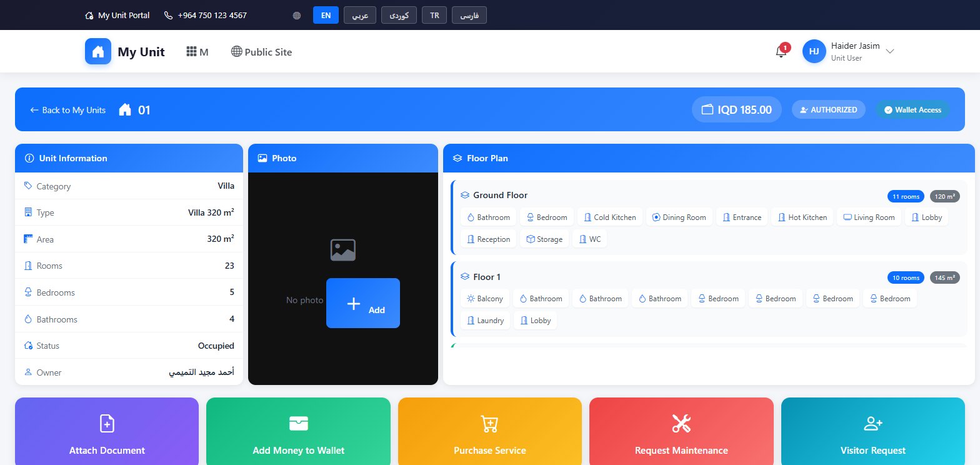
Task: Select the Dining Room chip on Ground Floor
Action: pos(678,217)
